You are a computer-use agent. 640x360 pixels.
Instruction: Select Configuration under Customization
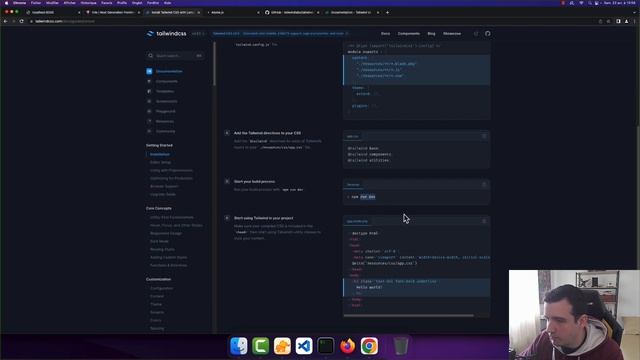coord(161,288)
